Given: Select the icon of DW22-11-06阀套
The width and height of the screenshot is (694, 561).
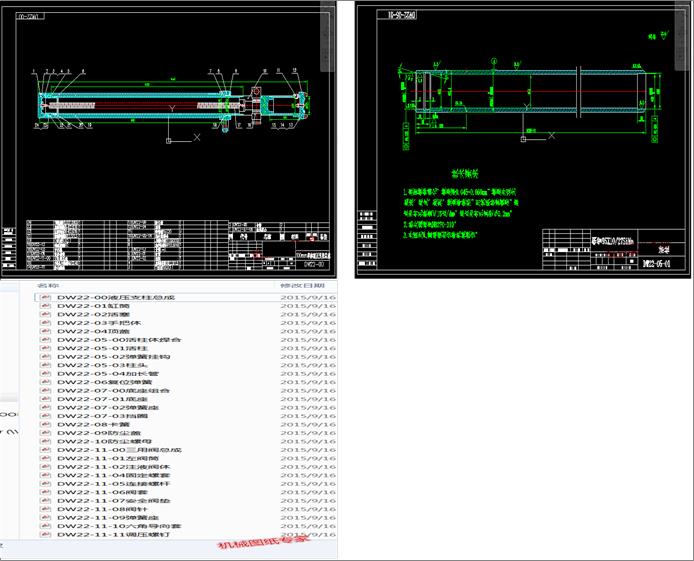Looking at the screenshot, I should (45, 492).
